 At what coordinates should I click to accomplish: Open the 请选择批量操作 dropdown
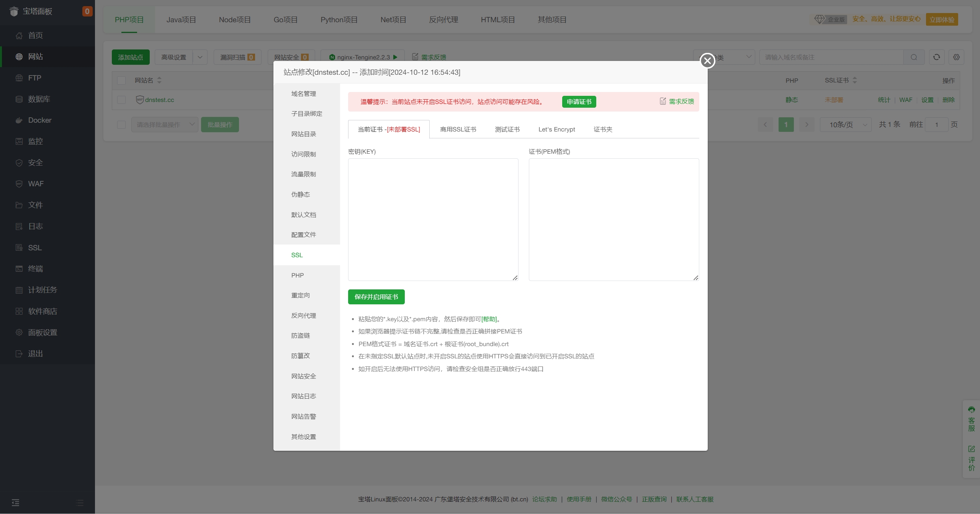coord(165,125)
